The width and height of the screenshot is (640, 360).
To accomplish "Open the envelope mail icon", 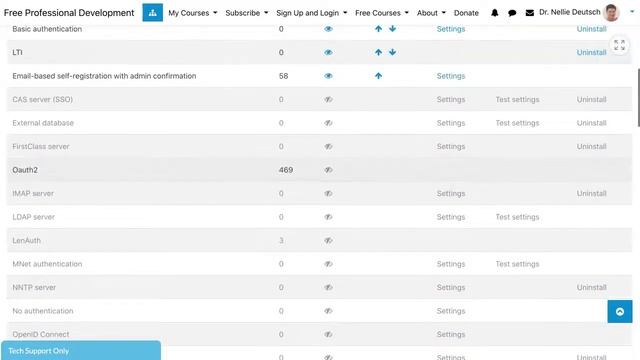I will click(x=529, y=13).
